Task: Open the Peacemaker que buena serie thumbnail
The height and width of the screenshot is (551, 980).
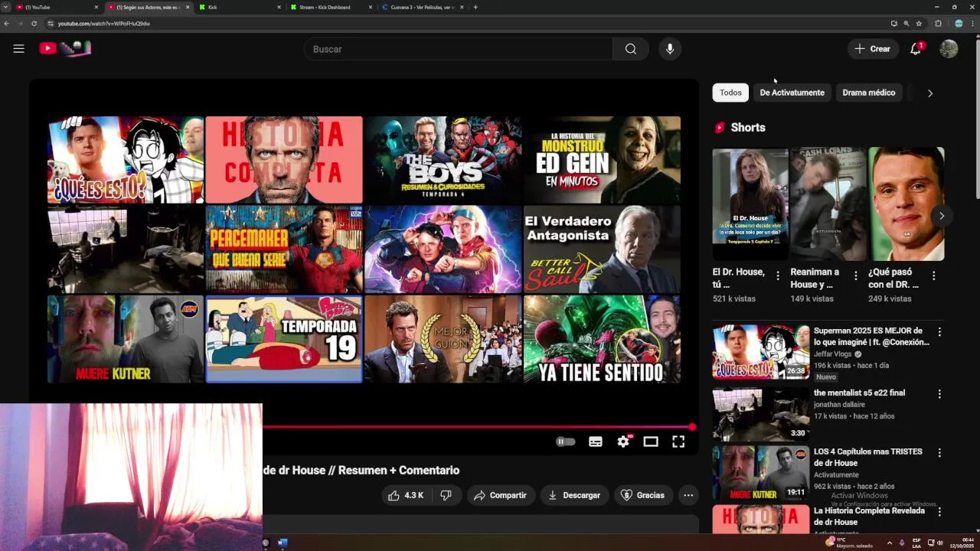Action: [284, 249]
